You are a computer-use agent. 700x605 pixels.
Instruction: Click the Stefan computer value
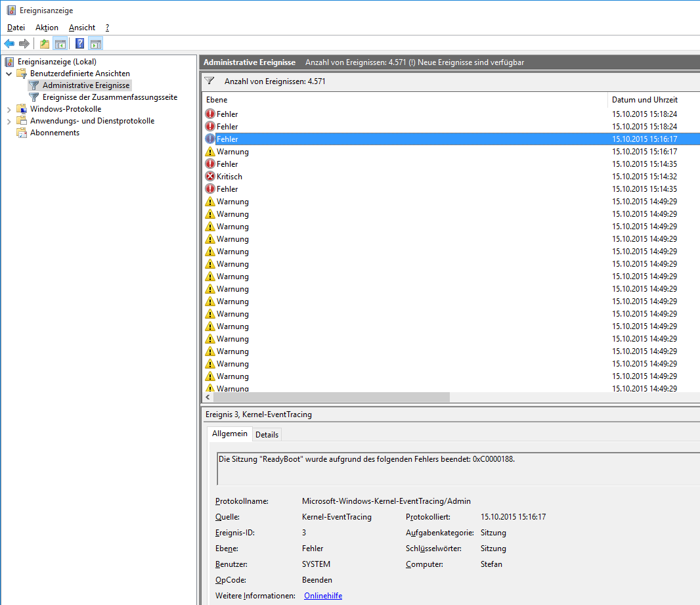coord(491,564)
